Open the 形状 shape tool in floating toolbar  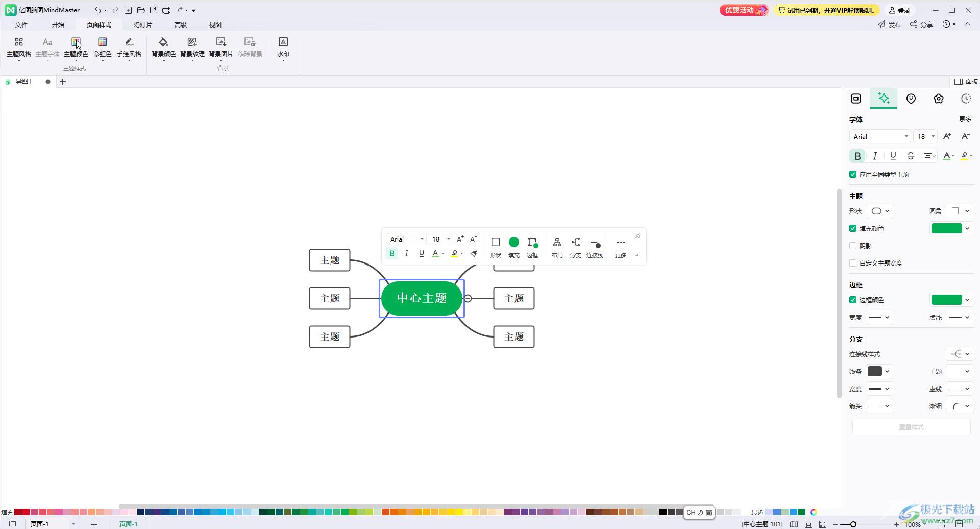pyautogui.click(x=496, y=247)
